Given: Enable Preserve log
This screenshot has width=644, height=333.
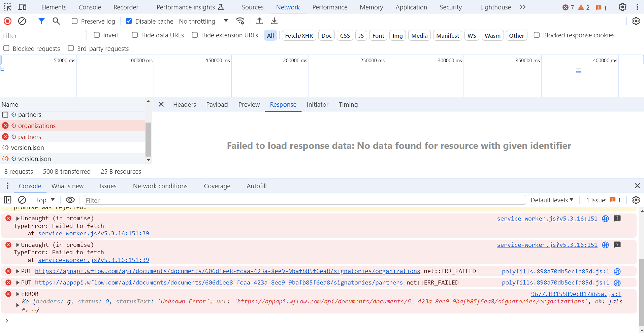Looking at the screenshot, I should click(x=74, y=21).
